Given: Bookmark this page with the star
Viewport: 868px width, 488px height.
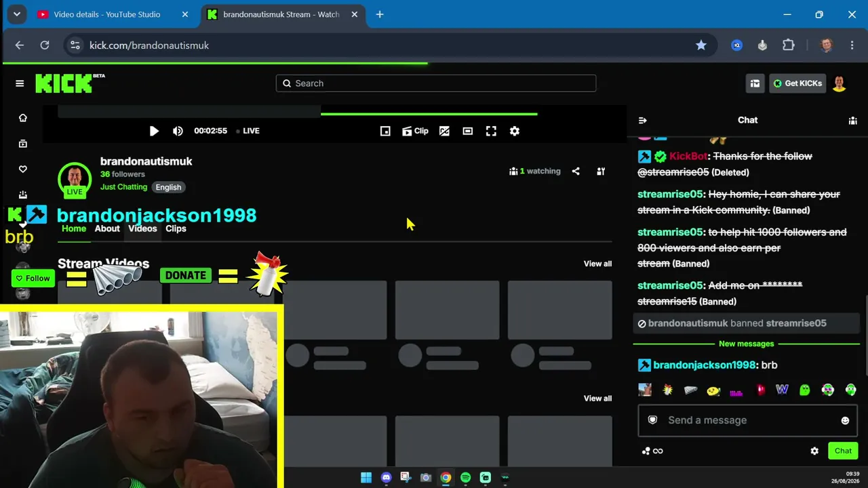Looking at the screenshot, I should tap(701, 45).
